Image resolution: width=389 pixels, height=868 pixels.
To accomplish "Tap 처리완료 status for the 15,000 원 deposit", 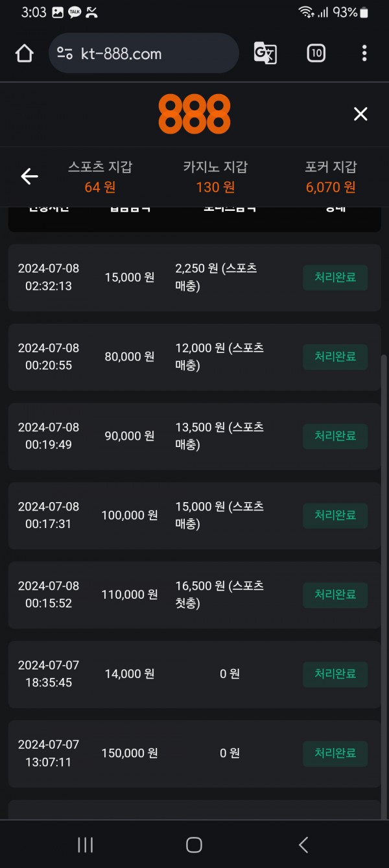I will point(335,278).
